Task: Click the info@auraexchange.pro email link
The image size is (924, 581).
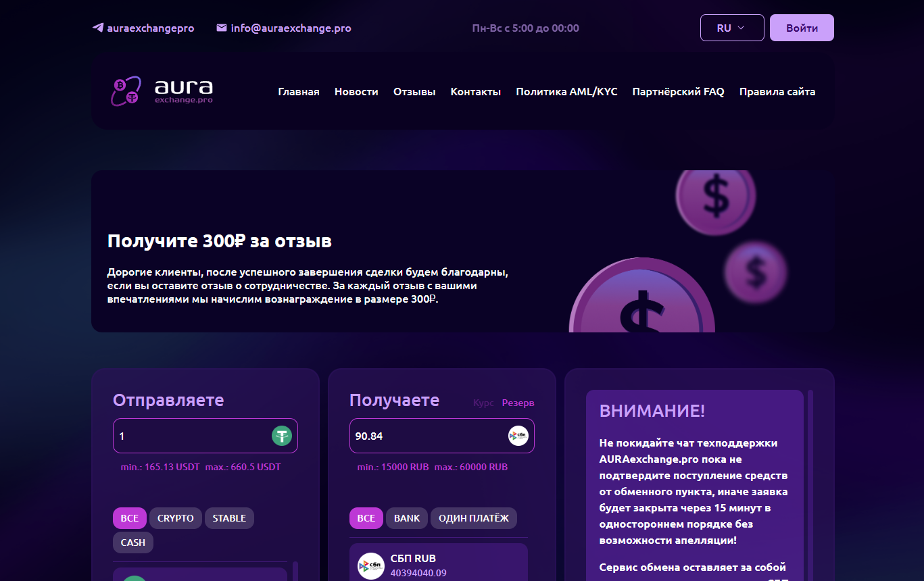Action: [x=291, y=28]
